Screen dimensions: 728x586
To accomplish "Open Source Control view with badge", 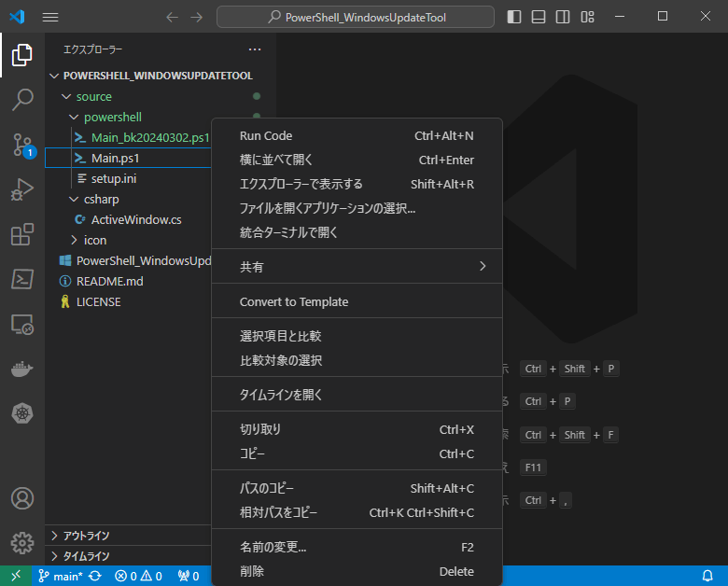I will coord(21,145).
